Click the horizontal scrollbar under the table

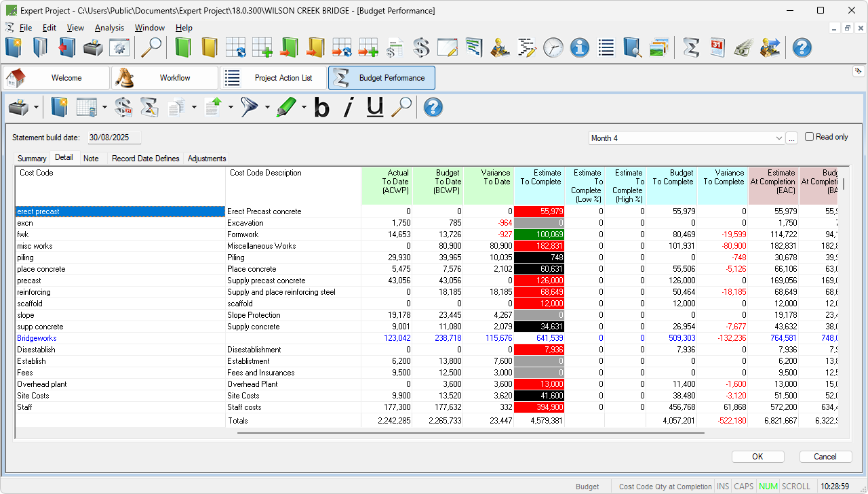point(471,432)
